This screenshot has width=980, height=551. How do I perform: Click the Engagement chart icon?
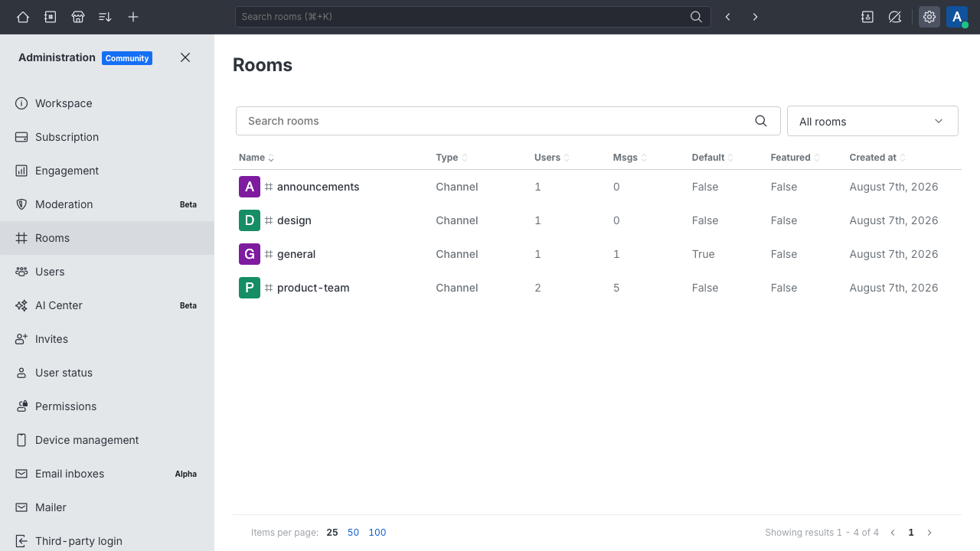pos(21,171)
